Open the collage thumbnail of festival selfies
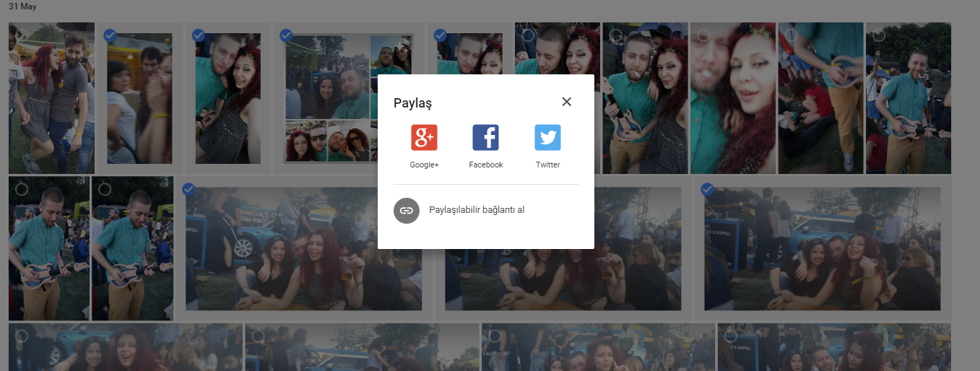The height and width of the screenshot is (371, 980). [349, 98]
